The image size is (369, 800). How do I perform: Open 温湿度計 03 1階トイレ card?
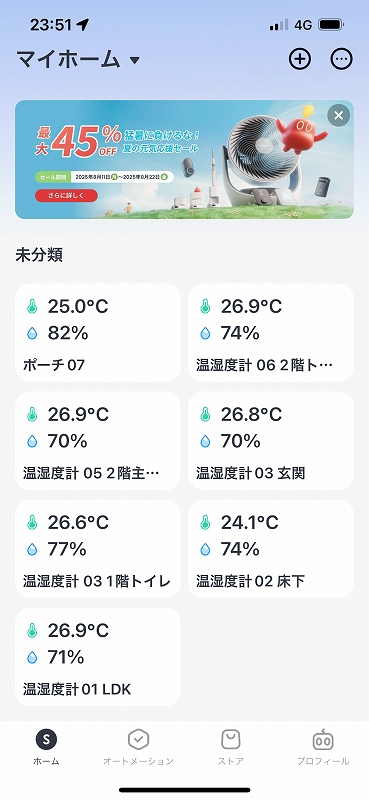tap(98, 549)
